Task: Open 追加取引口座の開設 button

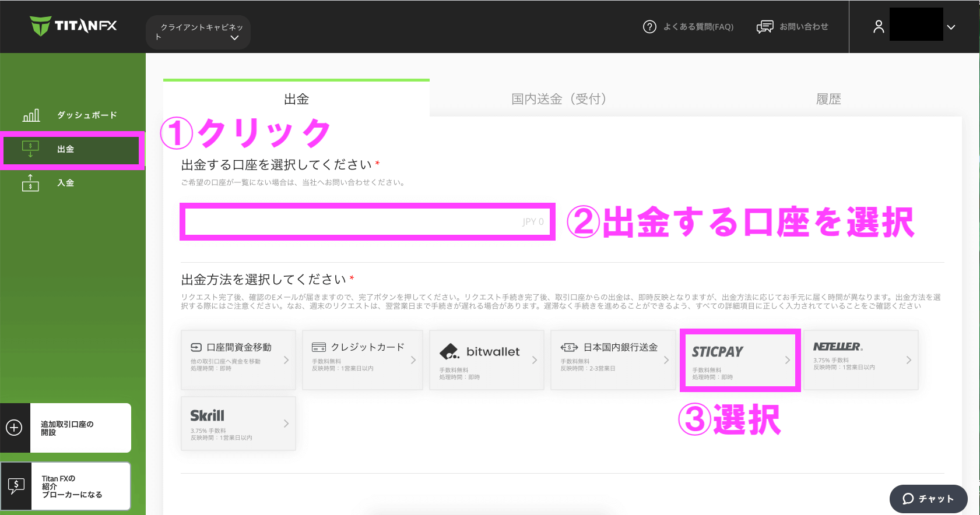Action: [x=66, y=428]
